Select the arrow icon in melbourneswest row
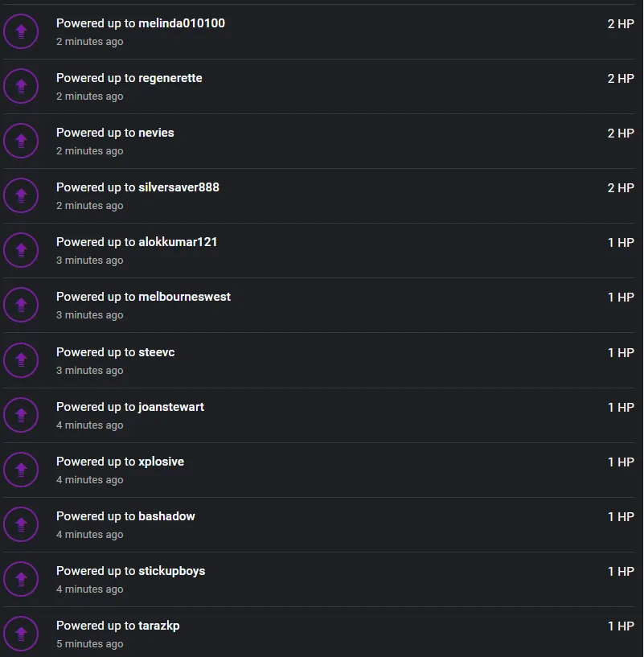 point(21,305)
